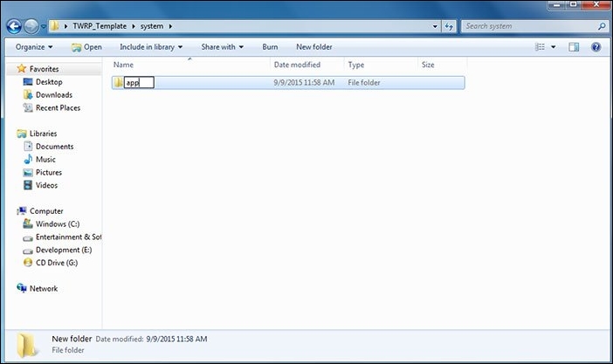This screenshot has width=613, height=364.
Task: Open Downloads in the navigation pane
Action: coord(54,94)
